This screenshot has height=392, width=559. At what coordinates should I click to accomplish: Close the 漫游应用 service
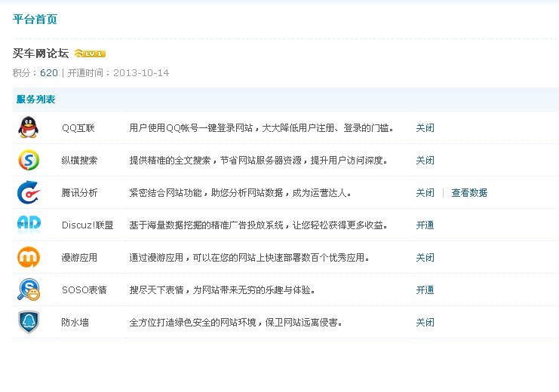(x=425, y=258)
